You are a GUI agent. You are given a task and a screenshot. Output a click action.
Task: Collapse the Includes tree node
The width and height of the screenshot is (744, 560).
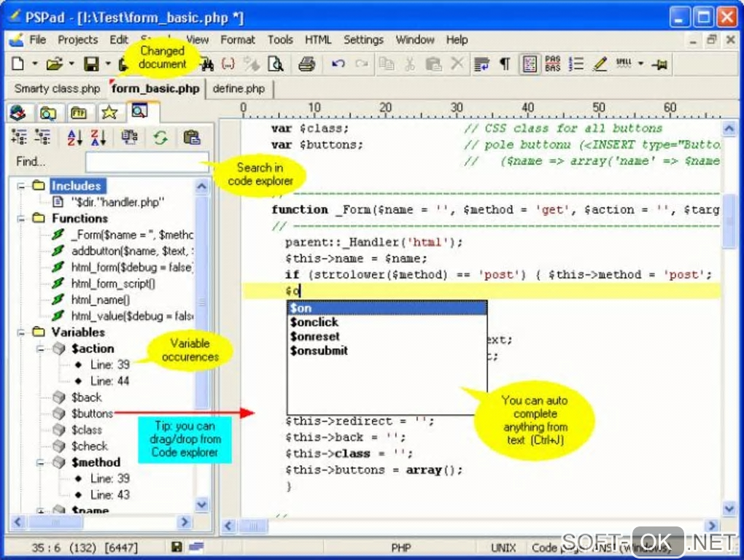(21, 186)
